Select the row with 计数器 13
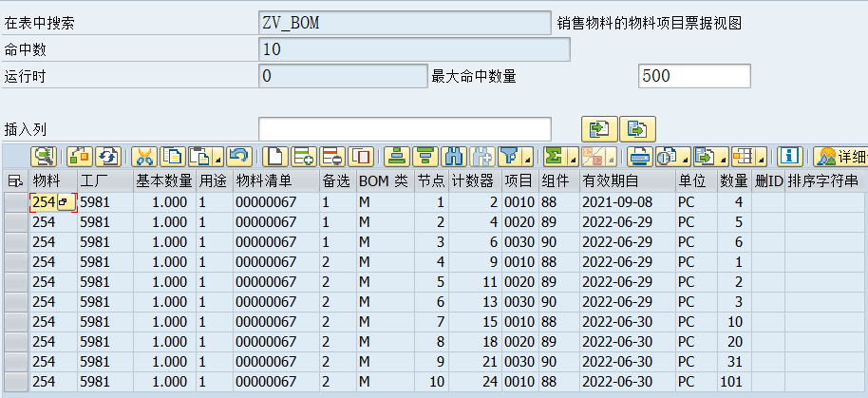This screenshot has height=398, width=868. click(x=16, y=302)
